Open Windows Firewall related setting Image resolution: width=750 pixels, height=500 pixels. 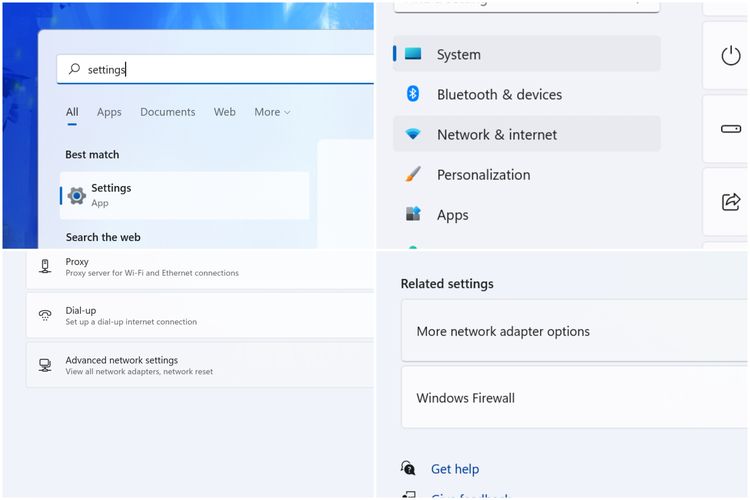tap(574, 398)
